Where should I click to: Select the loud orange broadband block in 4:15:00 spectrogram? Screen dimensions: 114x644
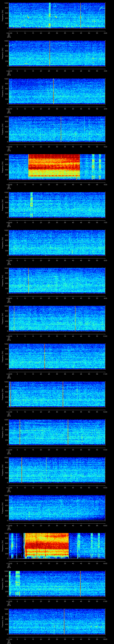coord(47,546)
